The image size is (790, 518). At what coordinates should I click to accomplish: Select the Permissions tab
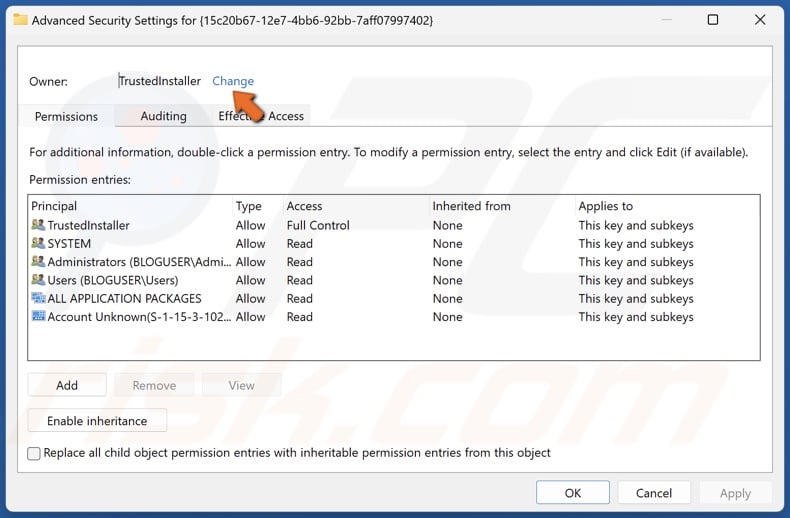pyautogui.click(x=66, y=116)
